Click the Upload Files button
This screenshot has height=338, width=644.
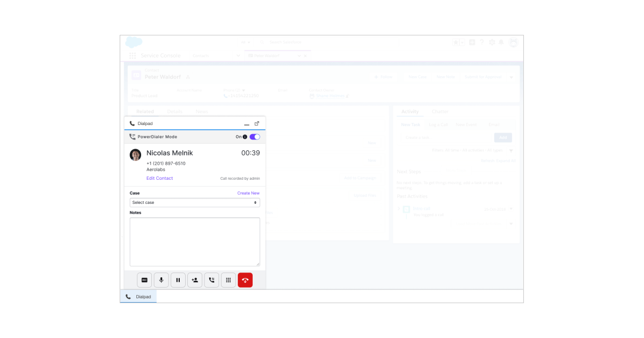(x=365, y=196)
